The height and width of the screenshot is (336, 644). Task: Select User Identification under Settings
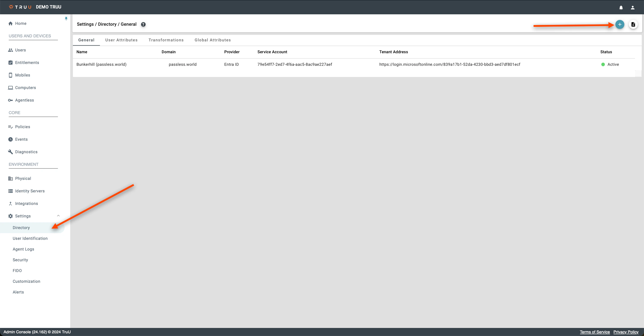(x=30, y=238)
